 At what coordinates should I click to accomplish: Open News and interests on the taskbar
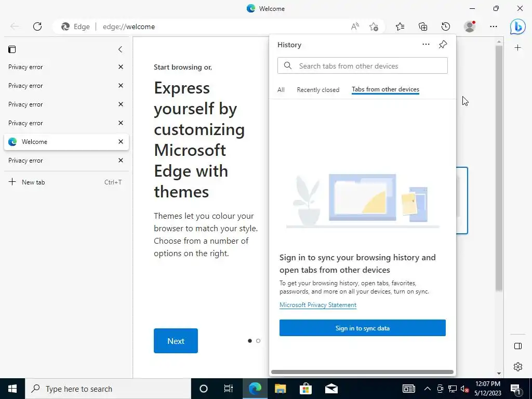(x=408, y=389)
